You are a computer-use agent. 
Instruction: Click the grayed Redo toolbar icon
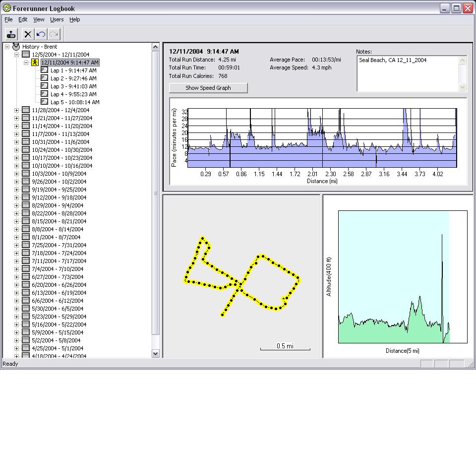coord(54,34)
